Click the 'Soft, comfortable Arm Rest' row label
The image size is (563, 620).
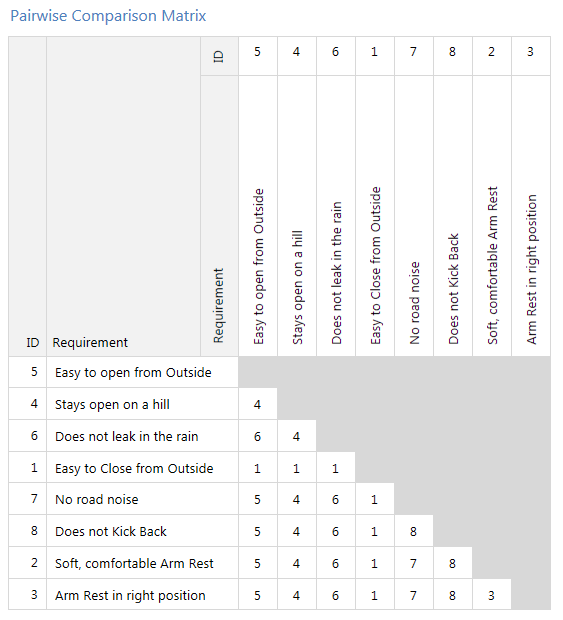tap(134, 563)
